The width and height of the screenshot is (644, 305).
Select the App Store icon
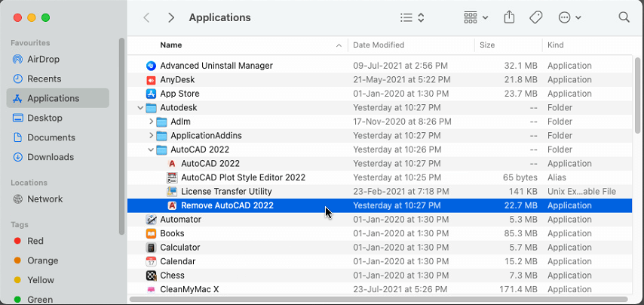pyautogui.click(x=151, y=94)
